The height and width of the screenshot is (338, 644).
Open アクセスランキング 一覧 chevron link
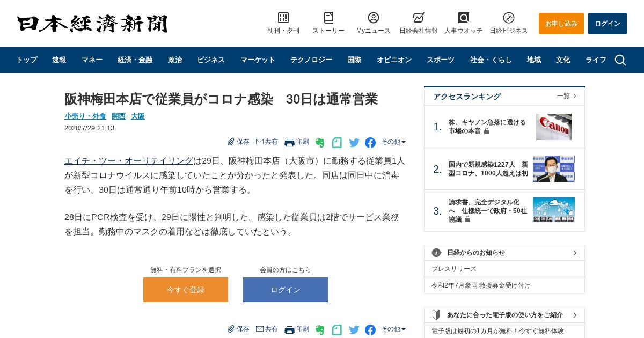point(567,96)
